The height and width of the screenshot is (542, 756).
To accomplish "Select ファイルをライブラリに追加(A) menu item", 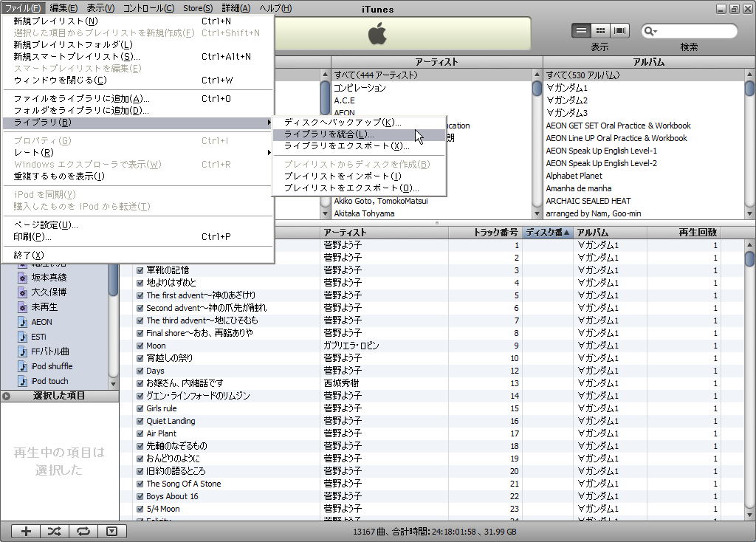I will point(138,99).
